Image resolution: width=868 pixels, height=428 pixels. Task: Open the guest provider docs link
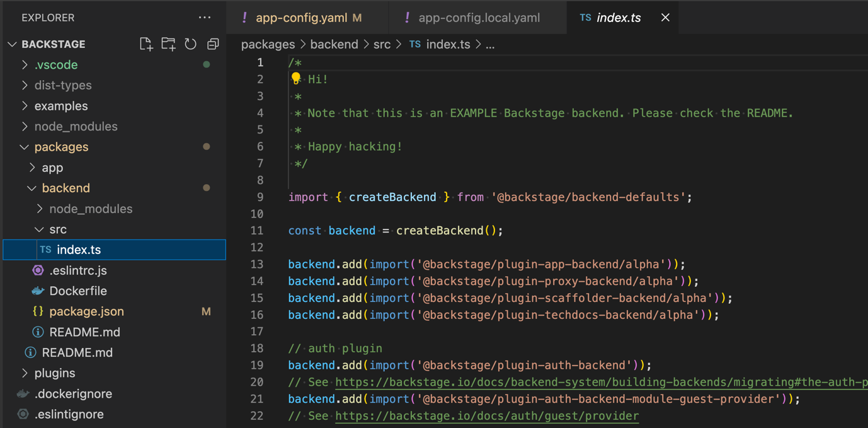coord(486,416)
